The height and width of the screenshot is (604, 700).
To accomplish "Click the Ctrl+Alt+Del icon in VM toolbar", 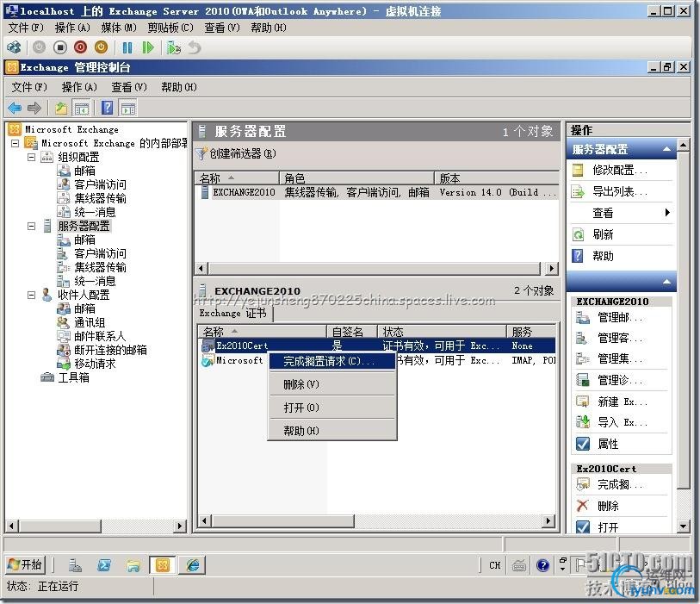I will tap(15, 47).
